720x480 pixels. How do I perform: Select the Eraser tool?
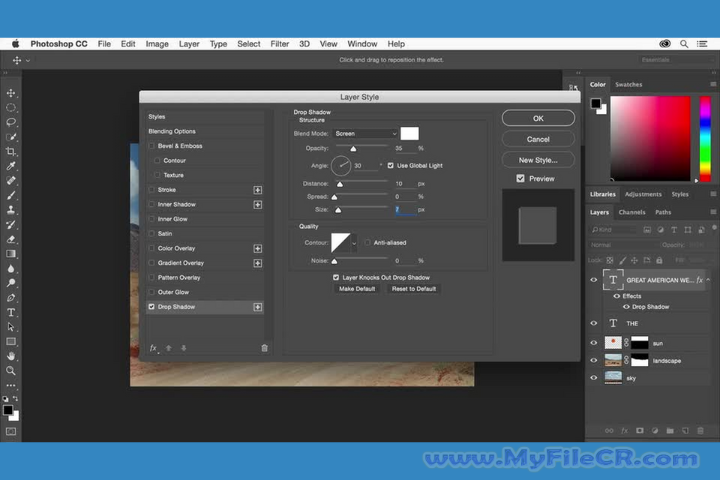pyautogui.click(x=11, y=239)
